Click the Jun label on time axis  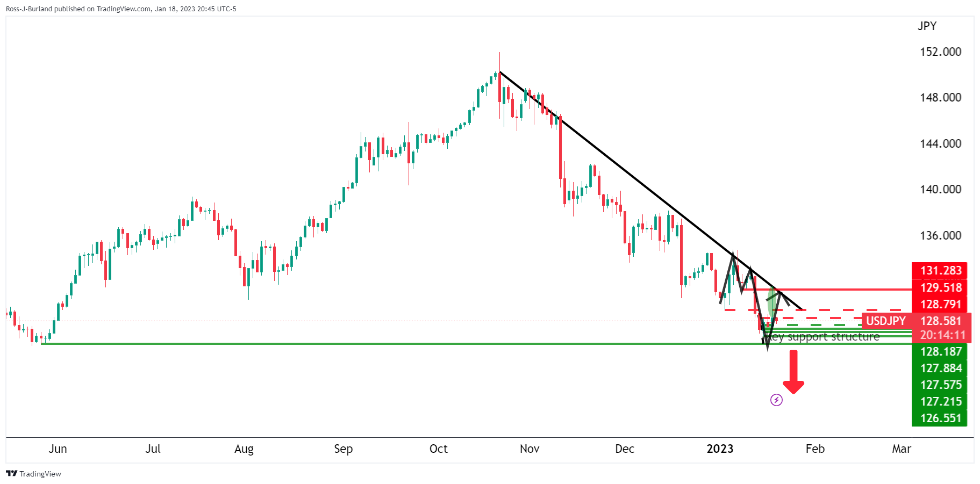pyautogui.click(x=58, y=449)
